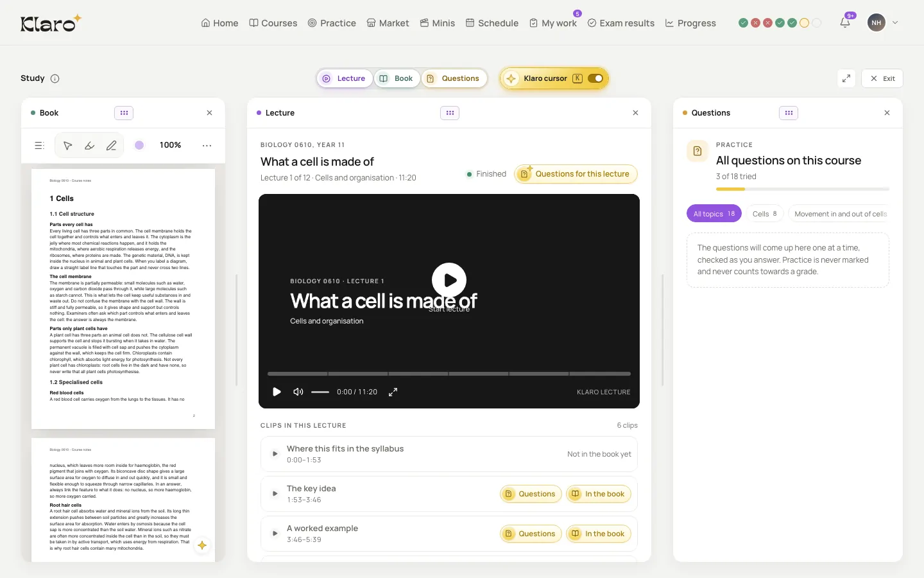
Task: Open the profile menu chevron
Action: (x=895, y=23)
